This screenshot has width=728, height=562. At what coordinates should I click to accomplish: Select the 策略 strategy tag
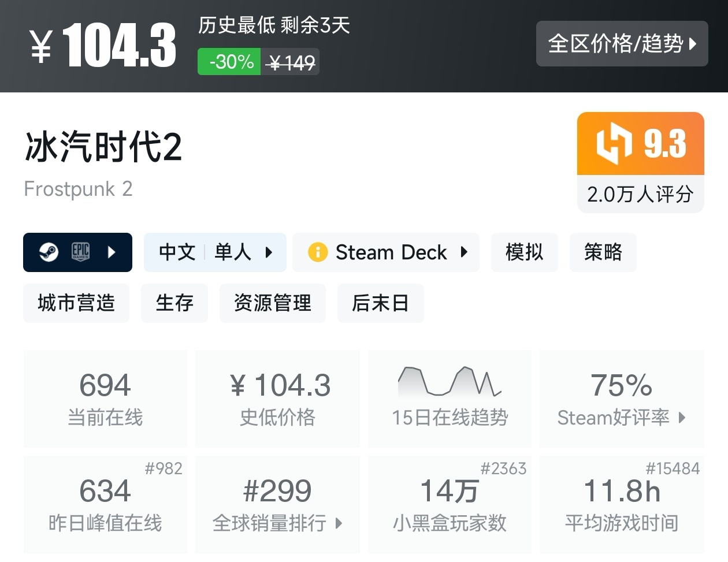[x=603, y=252]
